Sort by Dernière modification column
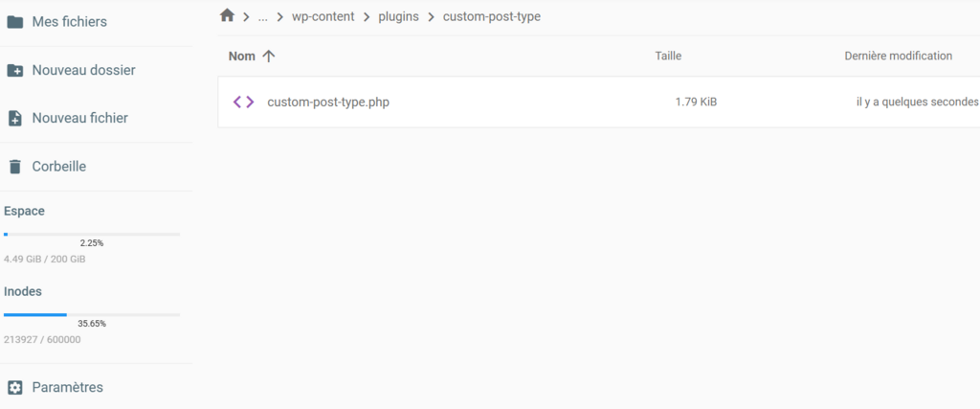This screenshot has width=980, height=409. (898, 57)
